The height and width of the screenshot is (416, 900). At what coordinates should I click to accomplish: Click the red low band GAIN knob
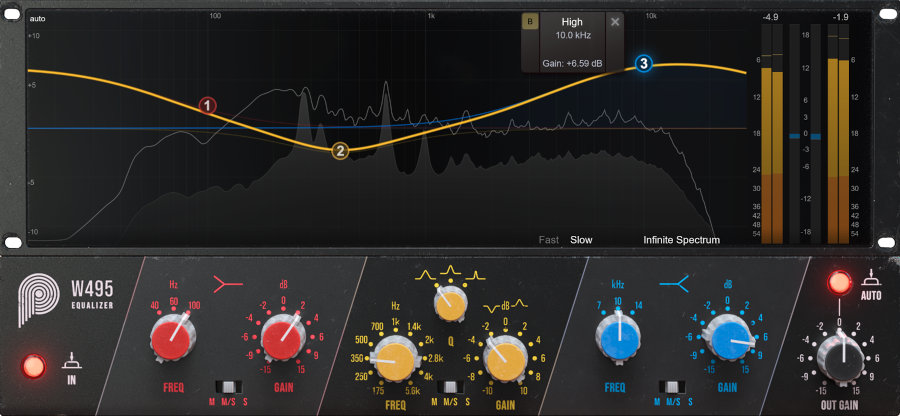(283, 341)
